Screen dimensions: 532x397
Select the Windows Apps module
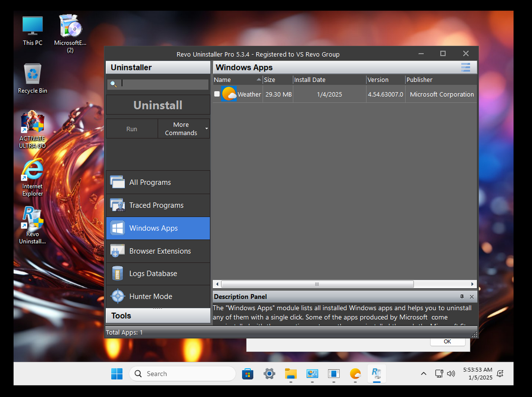pyautogui.click(x=158, y=228)
